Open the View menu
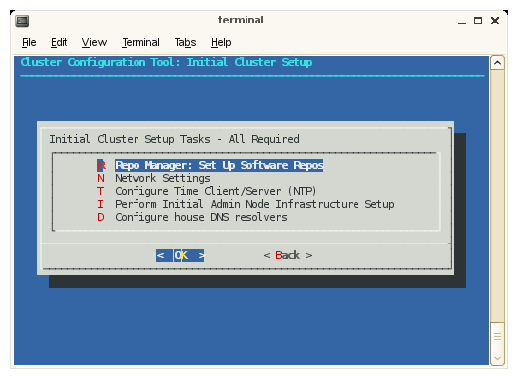This screenshot has height=379, width=518. pyautogui.click(x=94, y=42)
